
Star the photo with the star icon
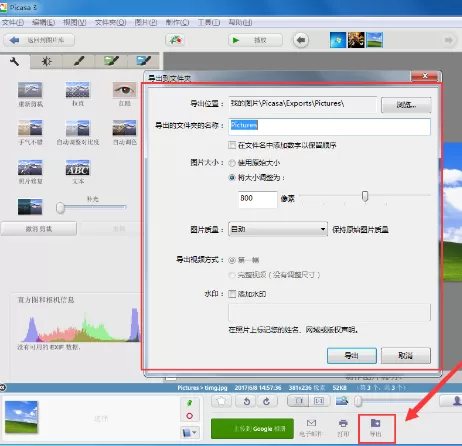pyautogui.click(x=221, y=401)
